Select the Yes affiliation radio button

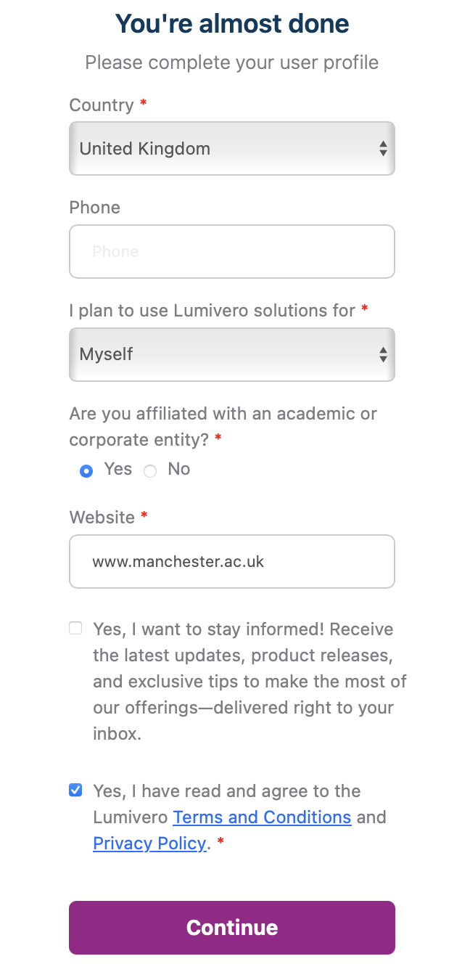(x=86, y=471)
